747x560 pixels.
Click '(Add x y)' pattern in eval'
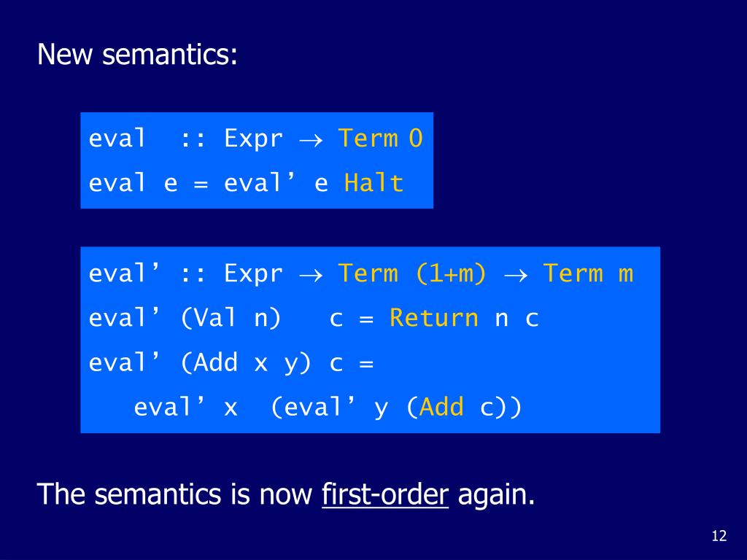point(246,363)
